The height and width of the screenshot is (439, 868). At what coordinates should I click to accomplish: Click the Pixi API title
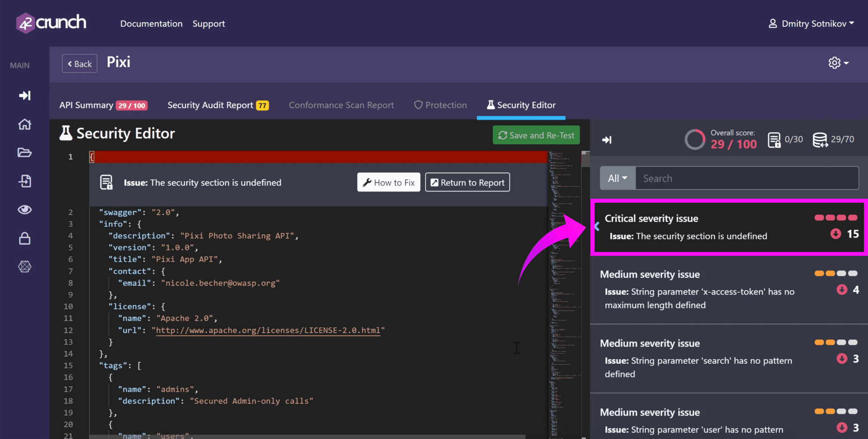pos(118,62)
